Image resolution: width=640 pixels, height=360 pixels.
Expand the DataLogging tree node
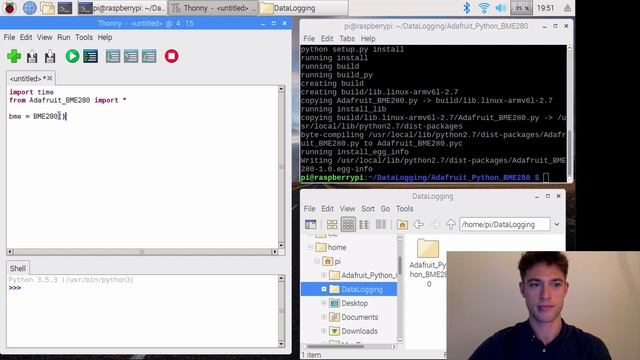coord(324,289)
